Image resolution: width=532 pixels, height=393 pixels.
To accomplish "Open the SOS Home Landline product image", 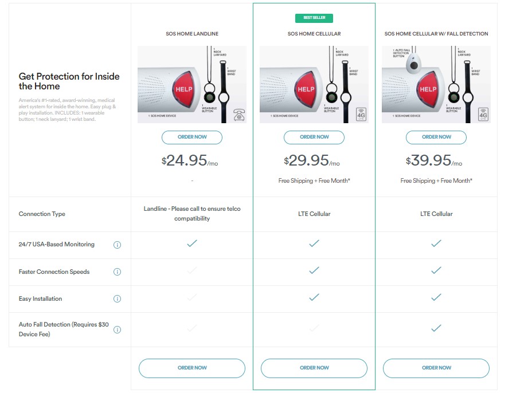I will point(192,84).
